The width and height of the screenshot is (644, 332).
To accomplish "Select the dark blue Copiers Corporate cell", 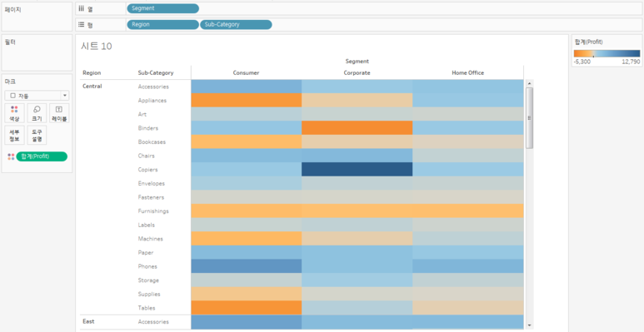I will click(x=357, y=170).
